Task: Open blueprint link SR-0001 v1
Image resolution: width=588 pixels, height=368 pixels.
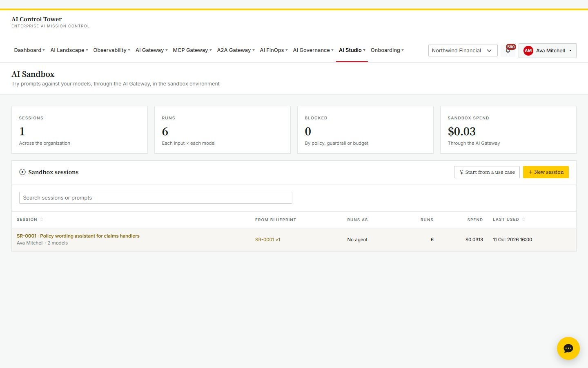Action: click(267, 240)
